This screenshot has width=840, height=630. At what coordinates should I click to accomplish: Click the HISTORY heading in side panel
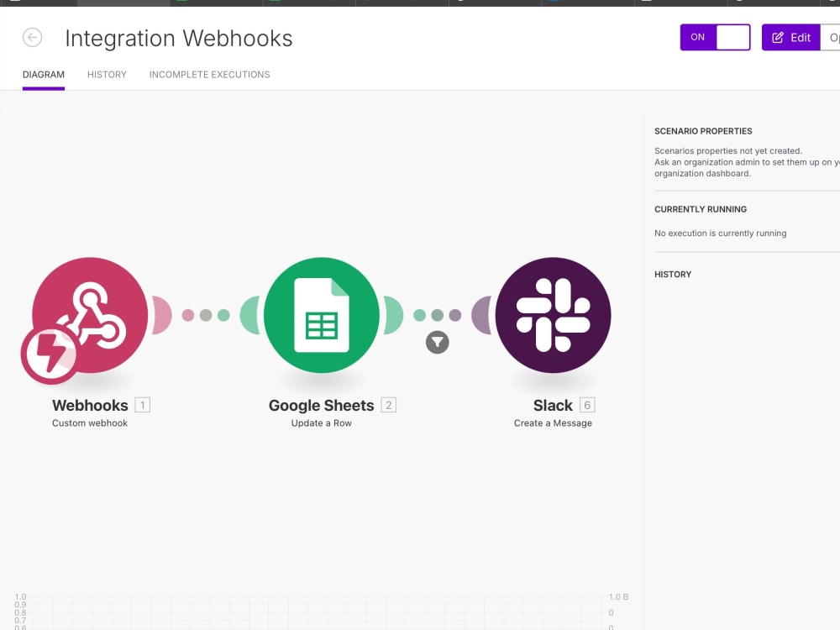pos(673,275)
